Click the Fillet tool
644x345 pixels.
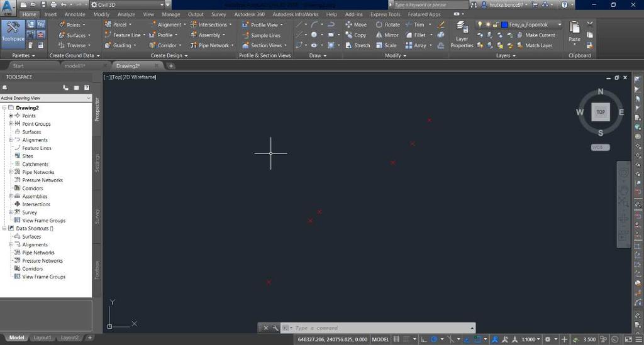click(415, 35)
